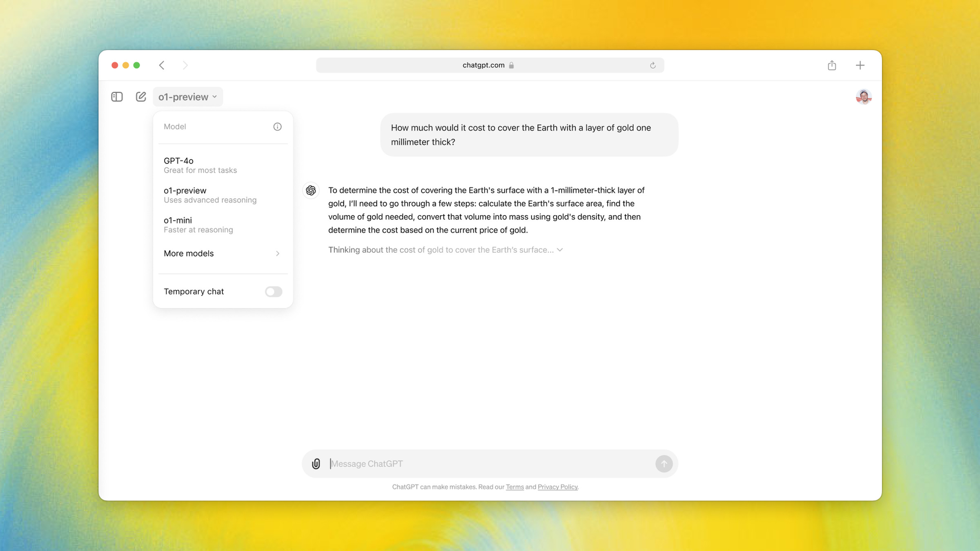
Task: Click the browser share icon
Action: (832, 65)
